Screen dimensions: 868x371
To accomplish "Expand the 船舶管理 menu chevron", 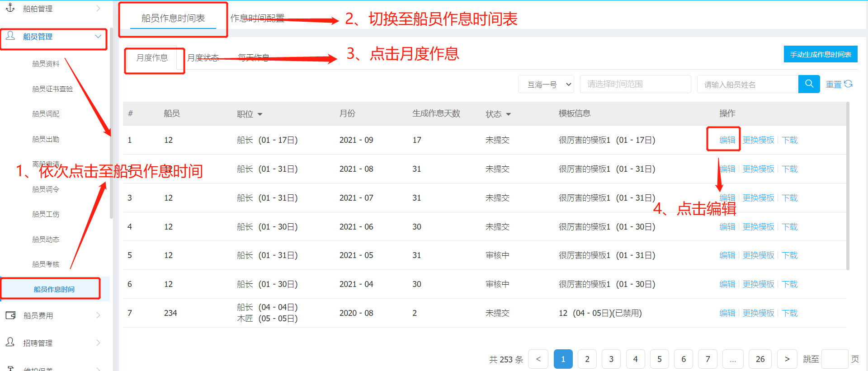I will pyautogui.click(x=98, y=8).
